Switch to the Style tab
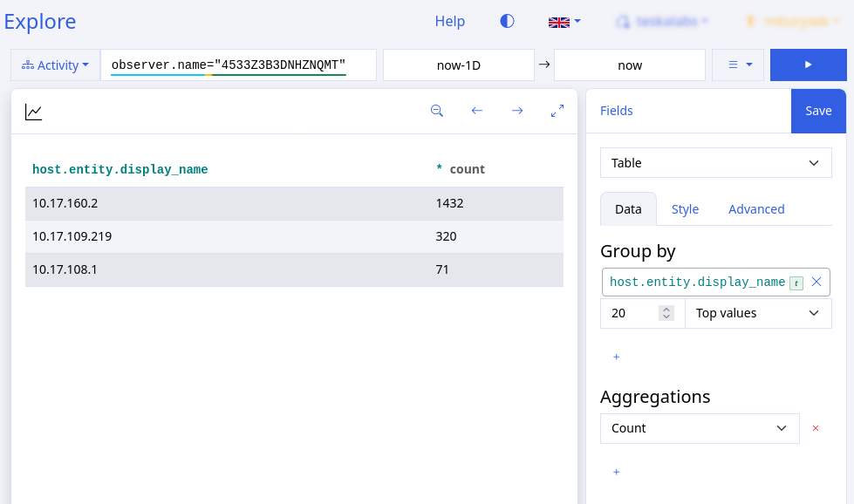Screen dimensions: 854x504 tap(685, 209)
